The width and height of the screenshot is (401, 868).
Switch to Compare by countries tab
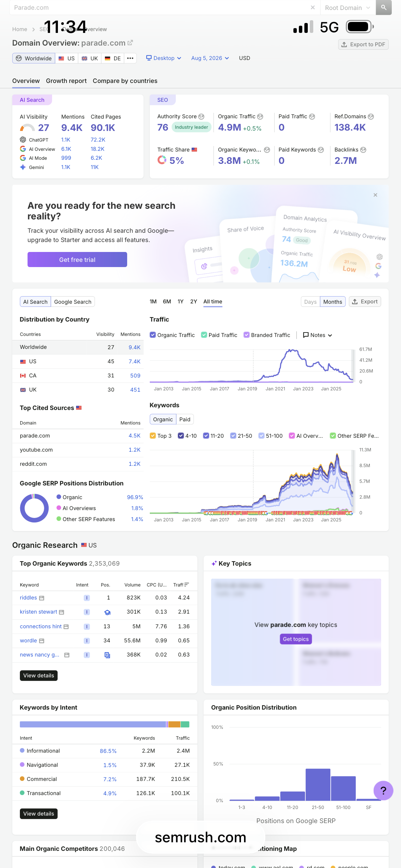[x=125, y=81]
